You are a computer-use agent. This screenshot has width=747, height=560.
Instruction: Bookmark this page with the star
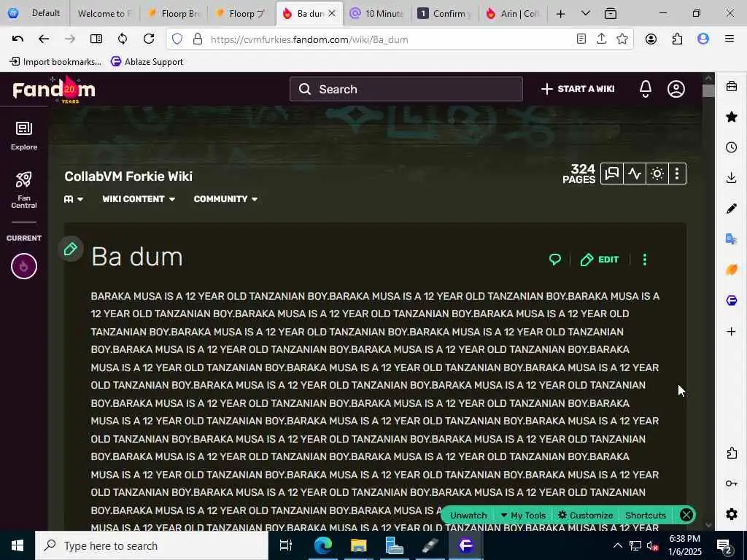tap(622, 39)
